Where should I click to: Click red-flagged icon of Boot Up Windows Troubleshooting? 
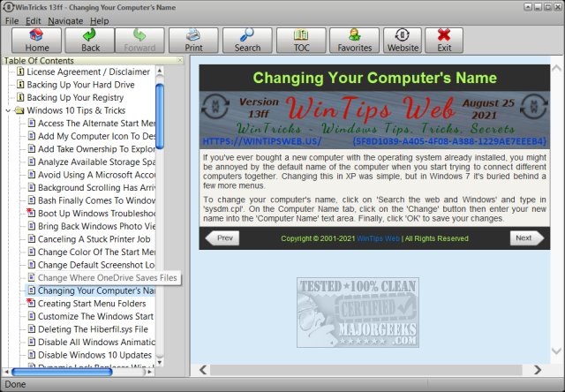tap(31, 213)
